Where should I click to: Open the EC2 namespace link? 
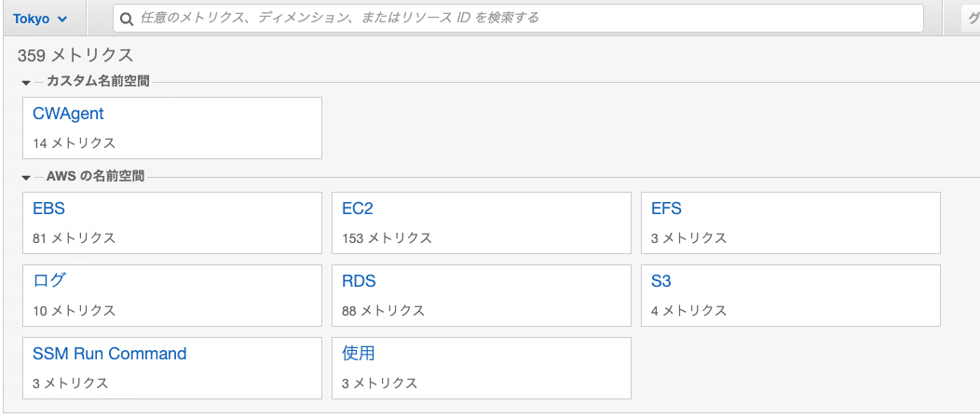point(358,209)
